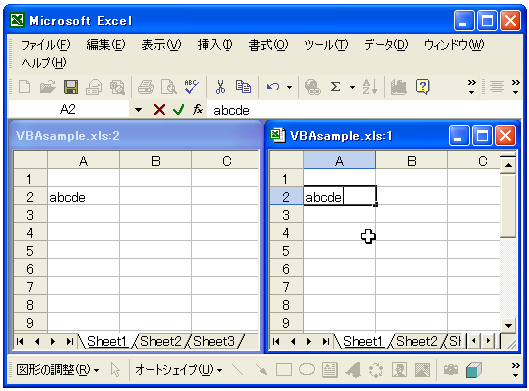
Task: Click the New blank workbook icon
Action: coord(25,87)
